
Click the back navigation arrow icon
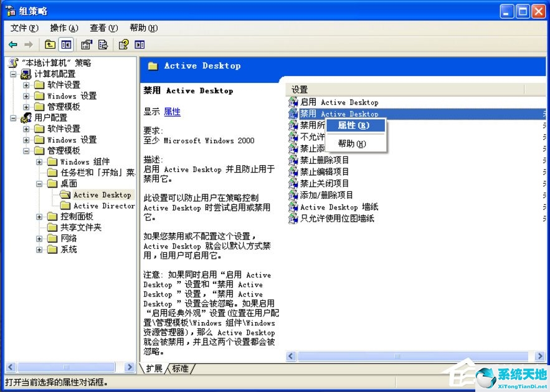coord(14,44)
